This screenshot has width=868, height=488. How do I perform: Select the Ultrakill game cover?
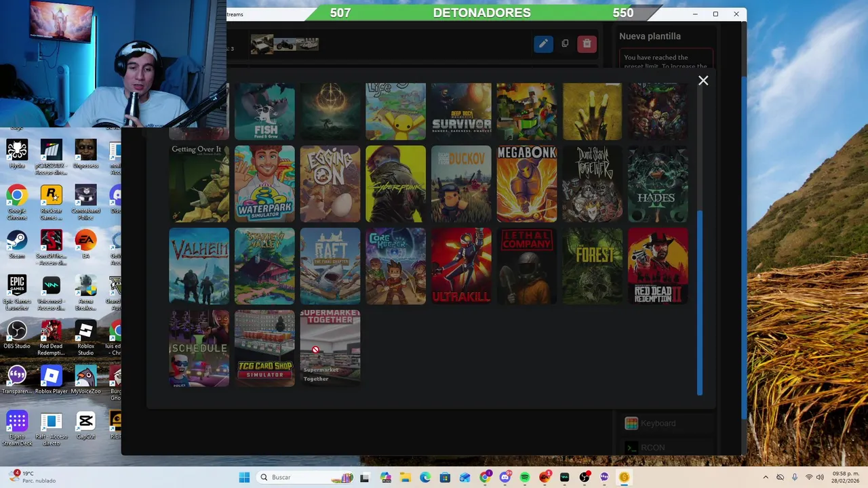(x=461, y=266)
